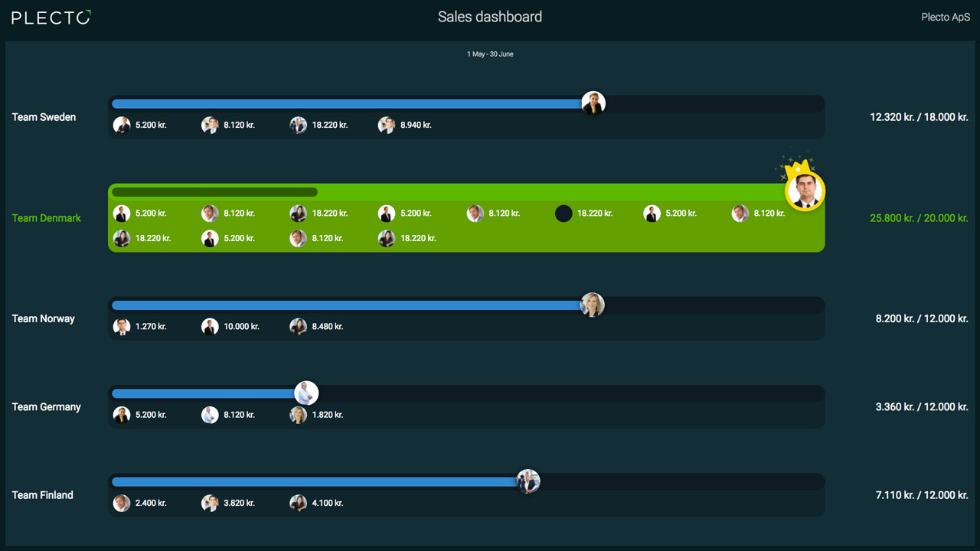
Task: Click the dark green Denmark progress bar
Action: tap(214, 192)
